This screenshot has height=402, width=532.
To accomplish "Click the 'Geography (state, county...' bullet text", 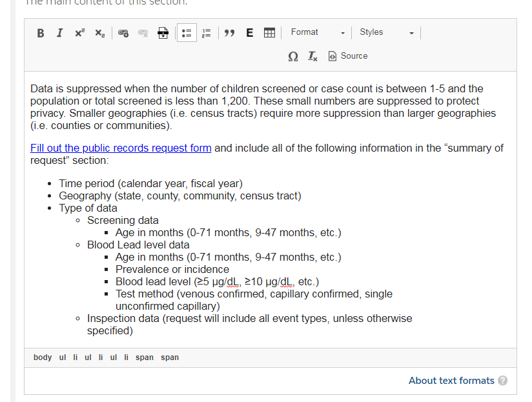I will pos(180,196).
